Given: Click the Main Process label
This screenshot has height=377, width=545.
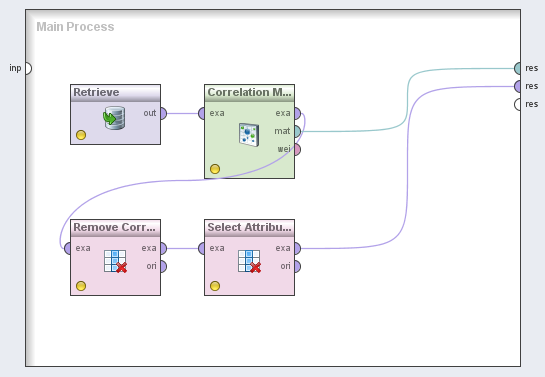Looking at the screenshot, I should tap(75, 27).
